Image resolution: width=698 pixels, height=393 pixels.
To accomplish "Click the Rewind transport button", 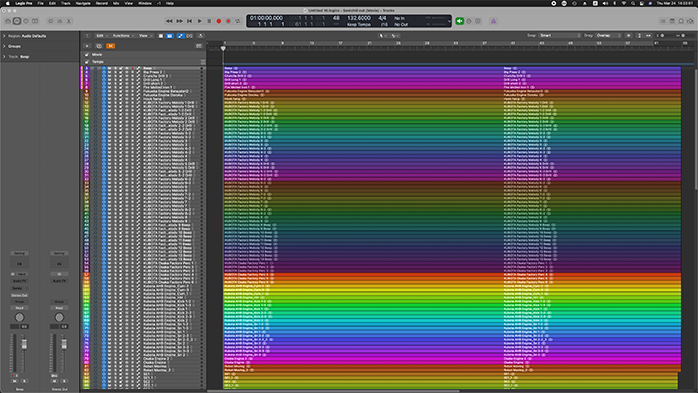I will point(169,21).
